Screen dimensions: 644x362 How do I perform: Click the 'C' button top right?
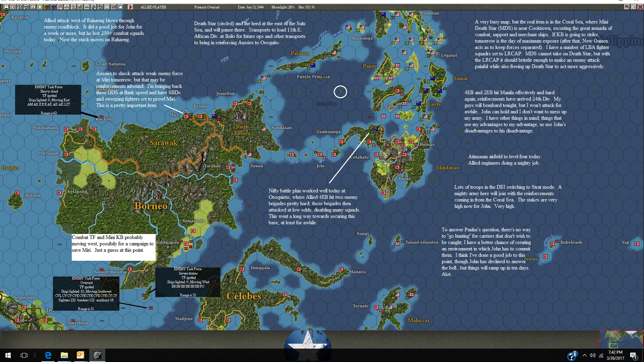coord(633,7)
